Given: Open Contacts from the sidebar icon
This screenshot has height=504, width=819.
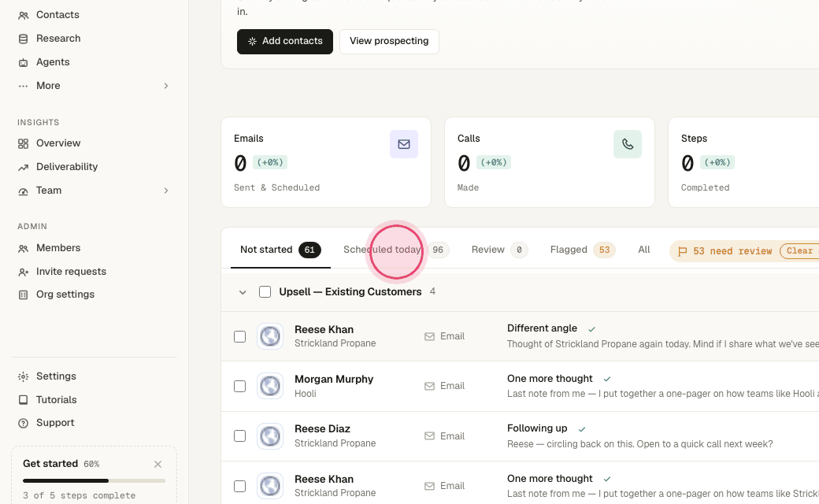Looking at the screenshot, I should [x=23, y=15].
